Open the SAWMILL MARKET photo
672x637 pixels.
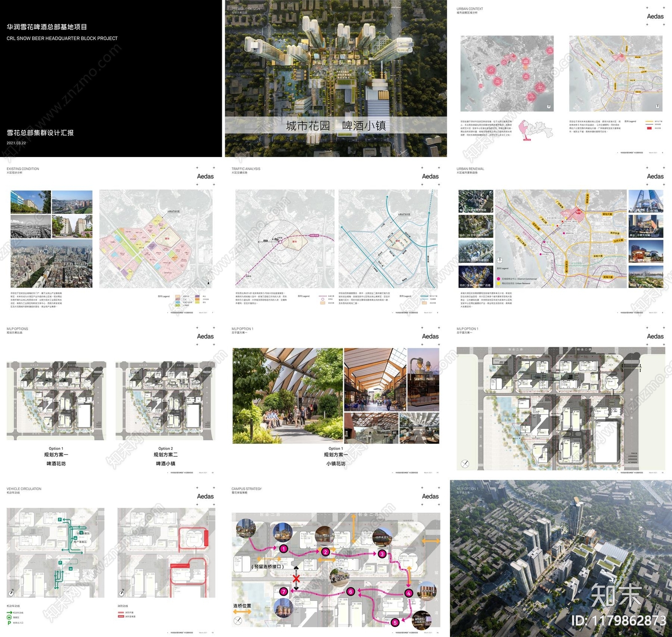[x=423, y=380]
